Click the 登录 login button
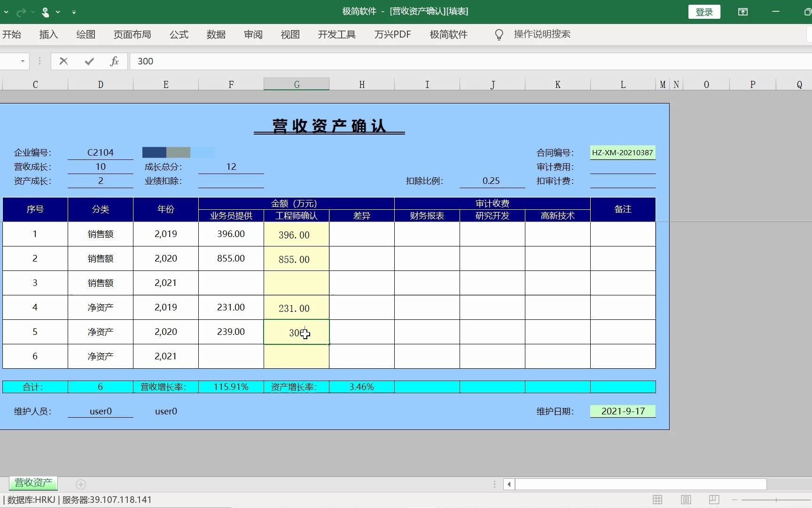 pyautogui.click(x=704, y=12)
